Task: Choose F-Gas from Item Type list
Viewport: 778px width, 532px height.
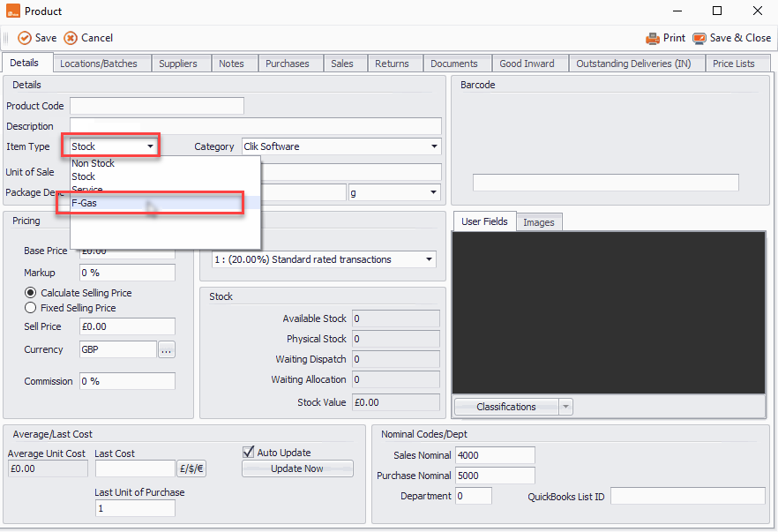Action: [85, 204]
